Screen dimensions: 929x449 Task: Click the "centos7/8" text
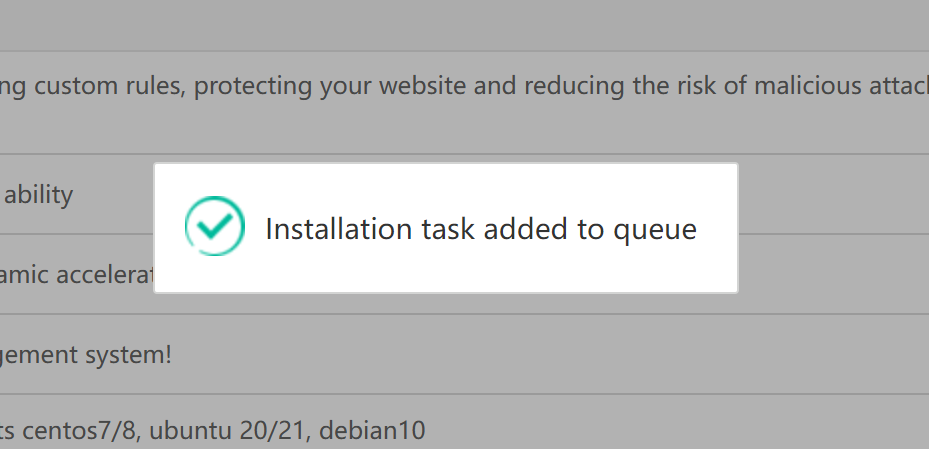pyautogui.click(x=84, y=431)
